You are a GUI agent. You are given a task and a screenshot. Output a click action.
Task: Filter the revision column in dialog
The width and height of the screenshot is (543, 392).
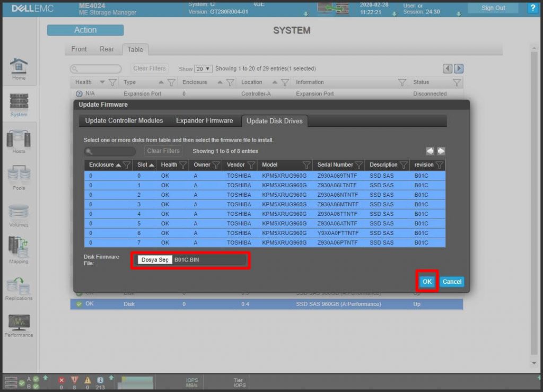click(440, 165)
